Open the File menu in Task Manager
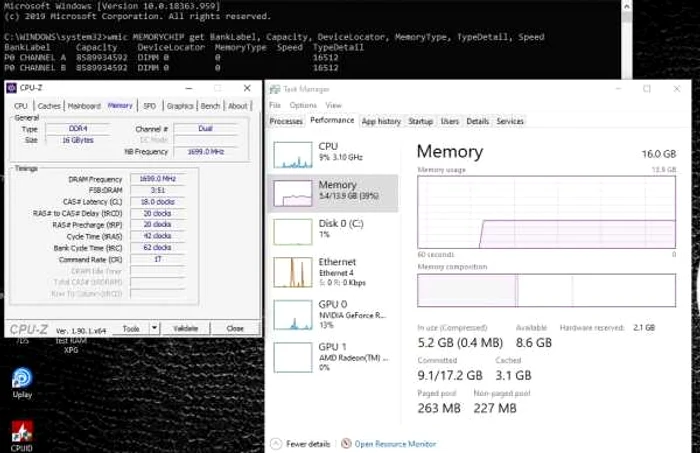Viewport: 700px width, 453px height. pyautogui.click(x=275, y=105)
